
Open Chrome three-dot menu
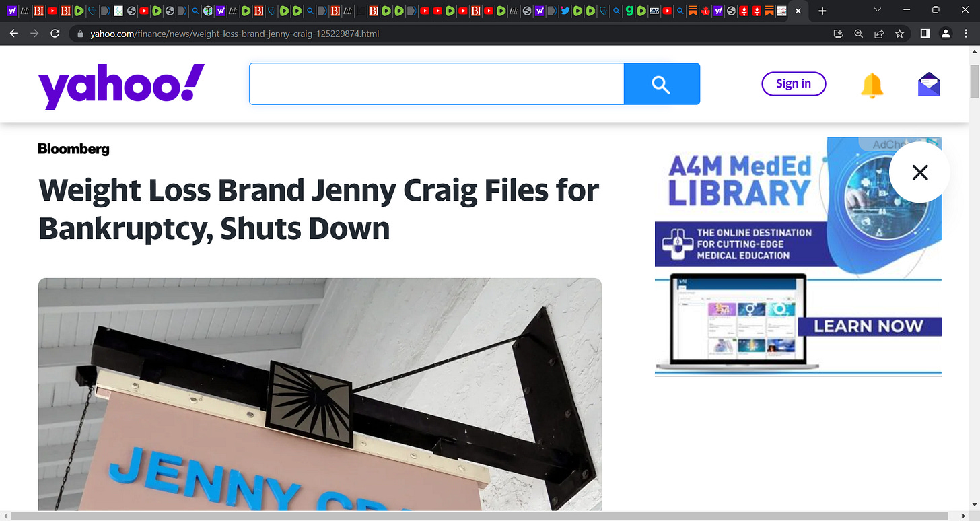coord(967,33)
